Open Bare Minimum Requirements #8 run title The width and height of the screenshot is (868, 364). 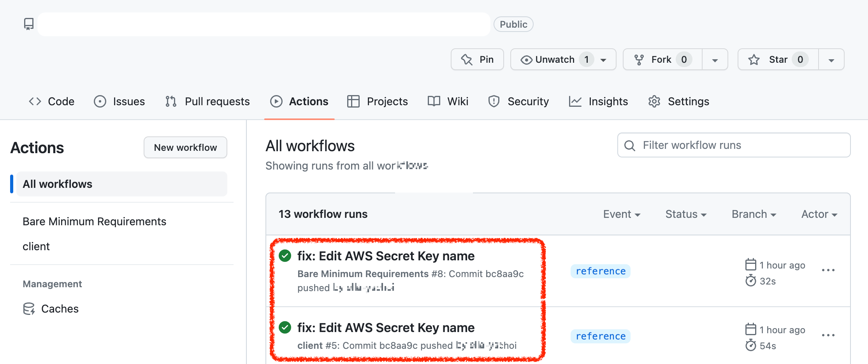tap(386, 256)
